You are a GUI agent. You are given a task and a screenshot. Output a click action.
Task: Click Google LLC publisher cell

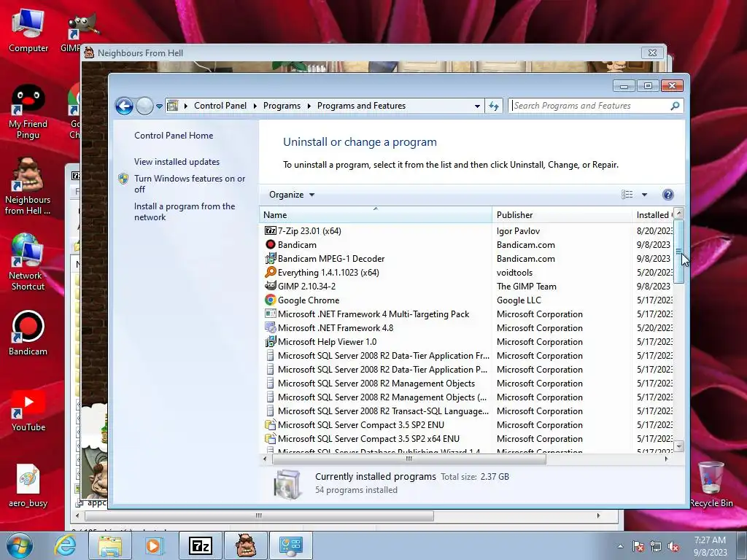click(x=519, y=300)
